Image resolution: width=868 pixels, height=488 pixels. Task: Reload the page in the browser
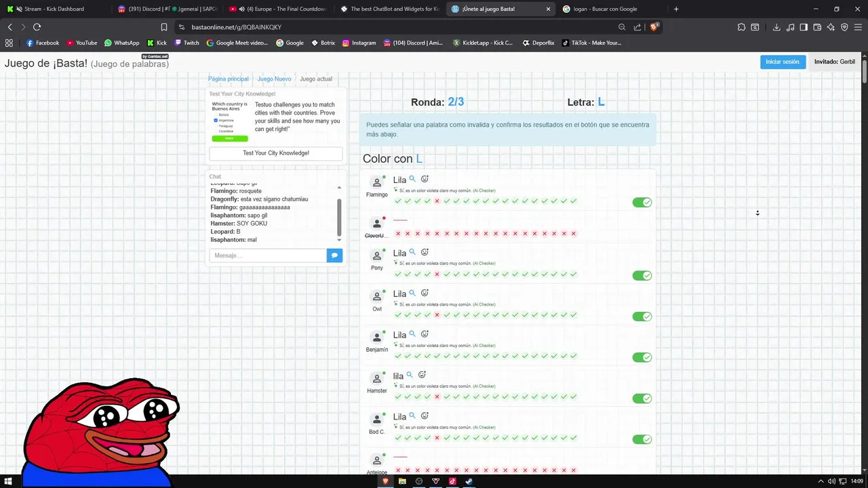coord(37,27)
